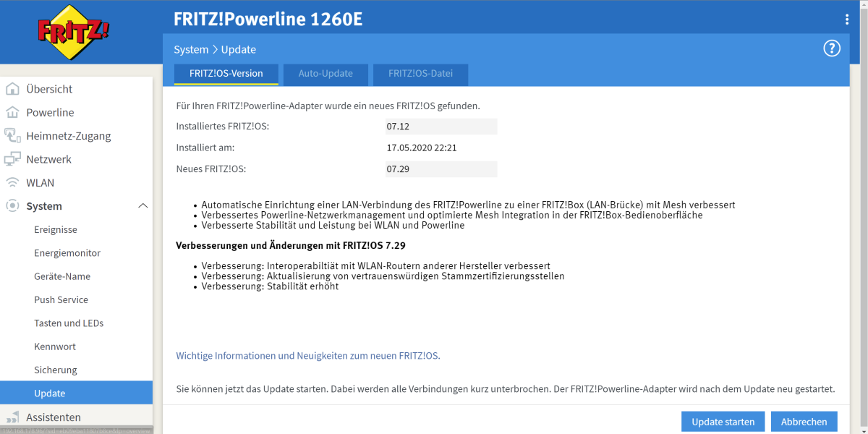Click the bullet about Powerline-Netzwerkmanagement

[x=452, y=215]
